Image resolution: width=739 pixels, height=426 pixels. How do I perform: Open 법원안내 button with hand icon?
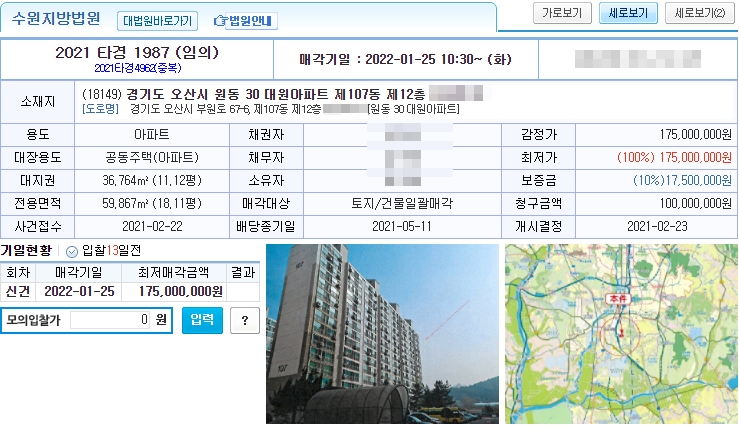click(245, 21)
